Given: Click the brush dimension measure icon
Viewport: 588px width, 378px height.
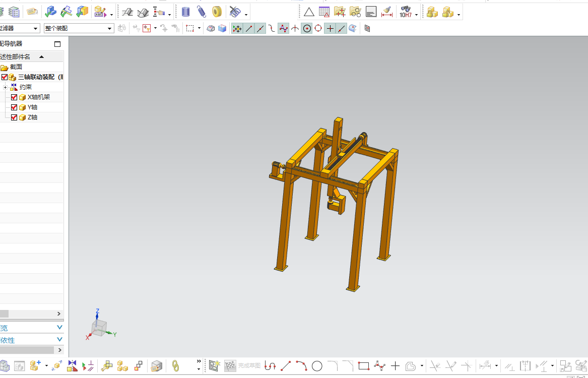Looking at the screenshot, I should point(387,12).
